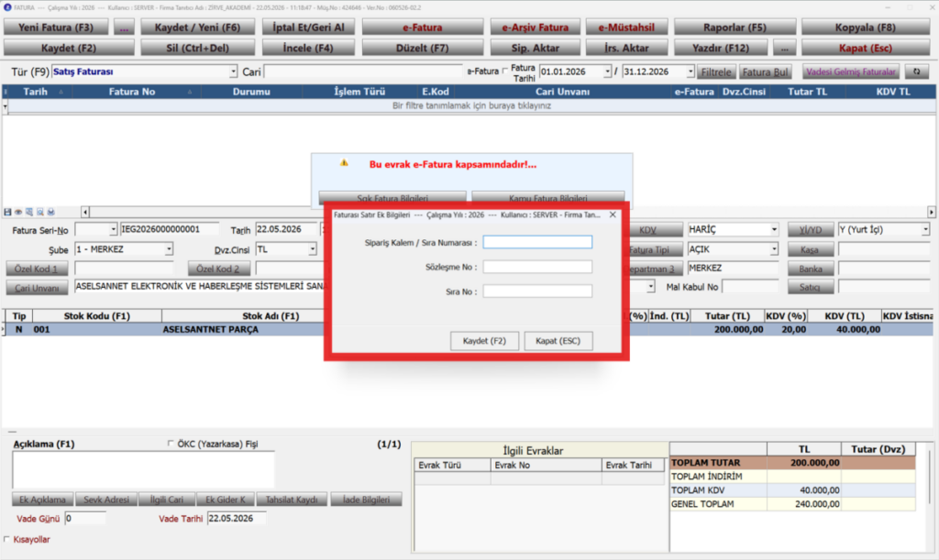This screenshot has height=560, width=939.
Task: Expand the Şube 1 - MERKEZ dropdown
Action: (169, 249)
